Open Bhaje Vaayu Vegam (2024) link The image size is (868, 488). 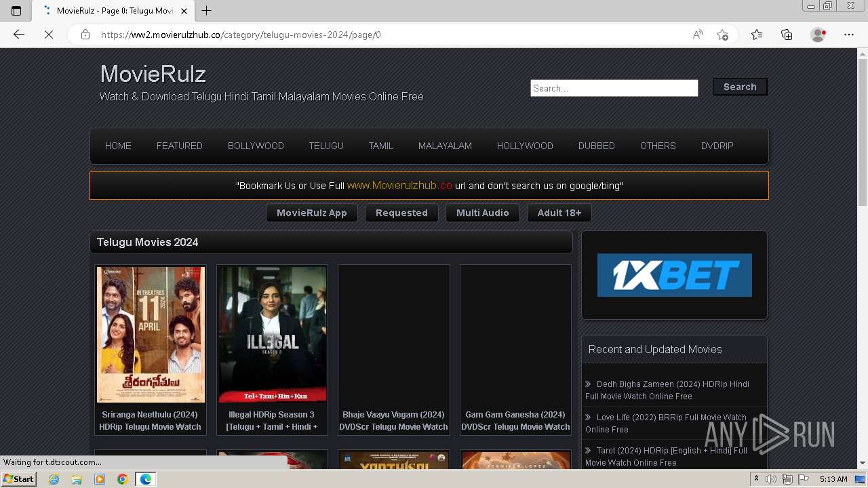393,420
